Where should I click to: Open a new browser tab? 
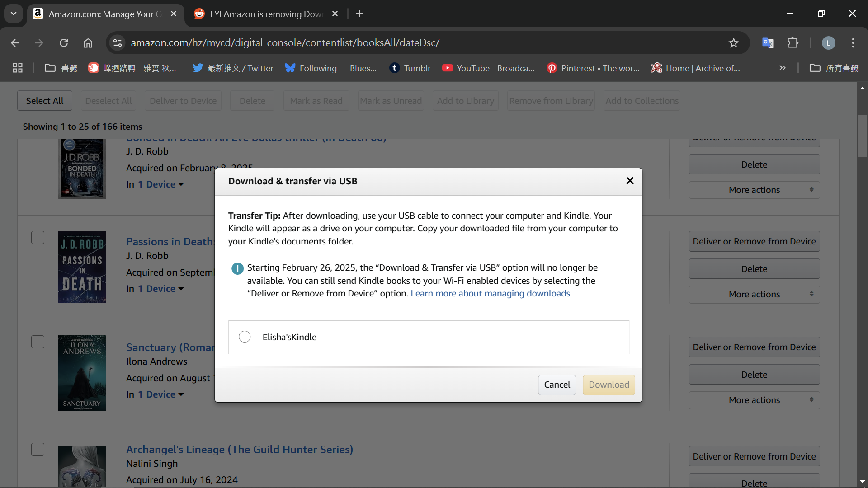359,14
